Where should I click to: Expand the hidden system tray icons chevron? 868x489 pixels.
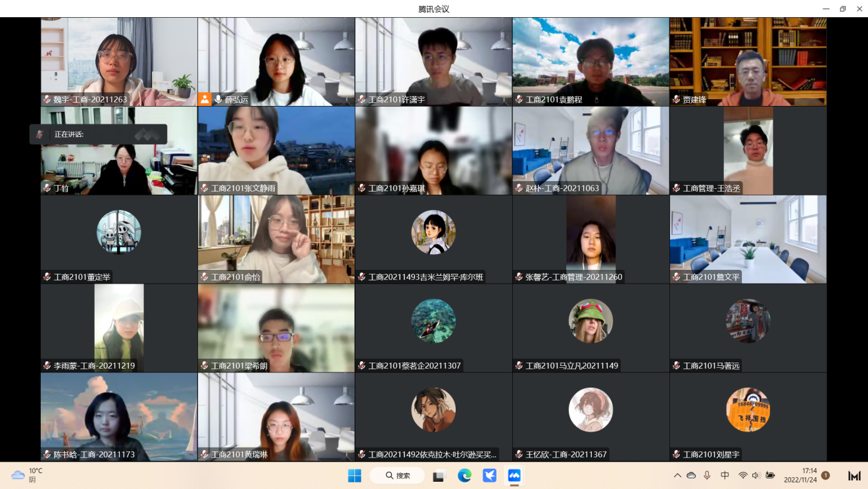[x=677, y=475]
